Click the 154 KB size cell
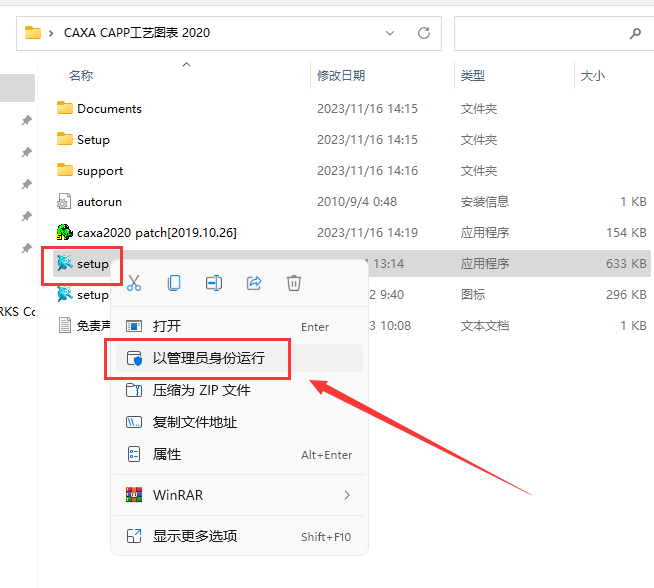 click(x=626, y=233)
